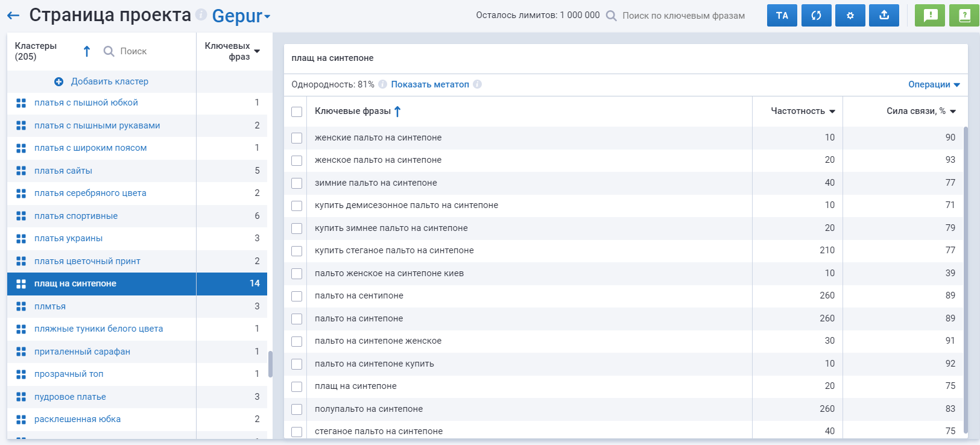Select the checkbox for полупальто на синтепоне
The width and height of the screenshot is (980, 445).
click(297, 409)
